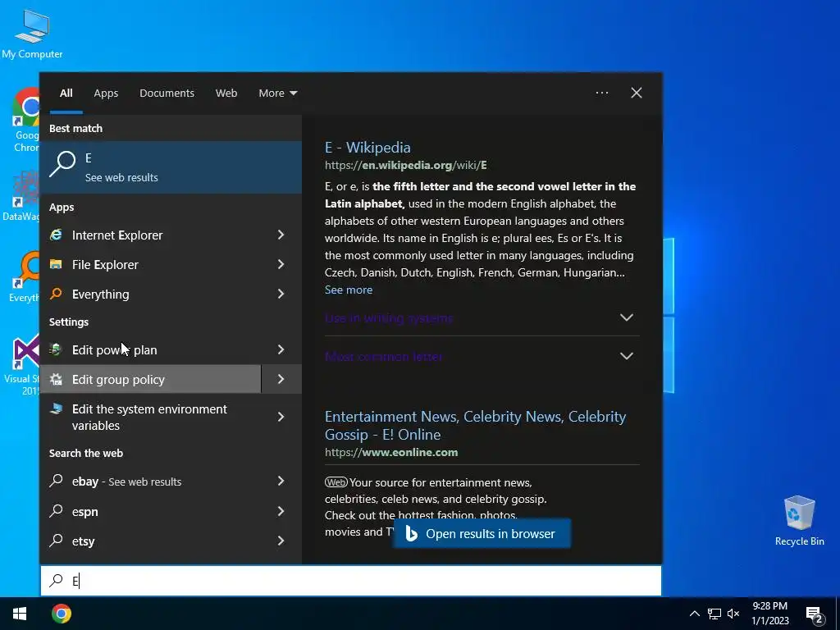Expand Everything result arrow
The height and width of the screenshot is (630, 840).
point(281,294)
